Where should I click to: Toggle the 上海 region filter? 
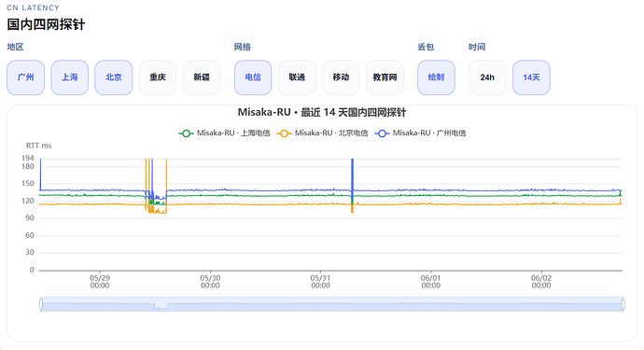pyautogui.click(x=69, y=77)
